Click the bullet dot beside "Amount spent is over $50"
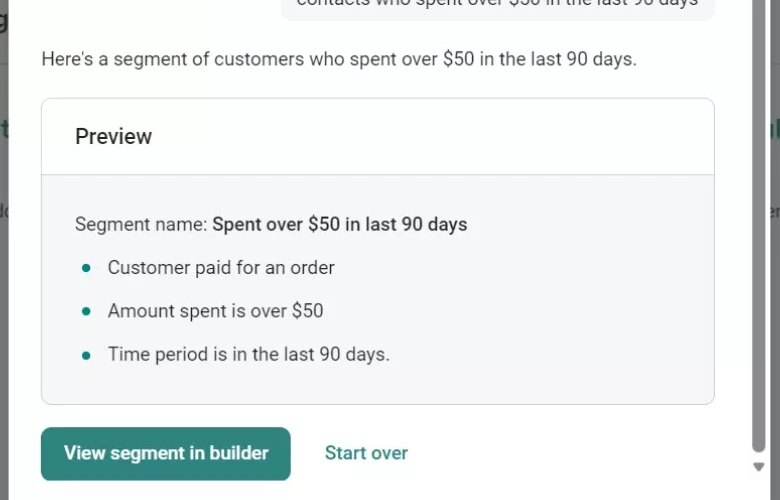The width and height of the screenshot is (780, 500). click(x=86, y=311)
